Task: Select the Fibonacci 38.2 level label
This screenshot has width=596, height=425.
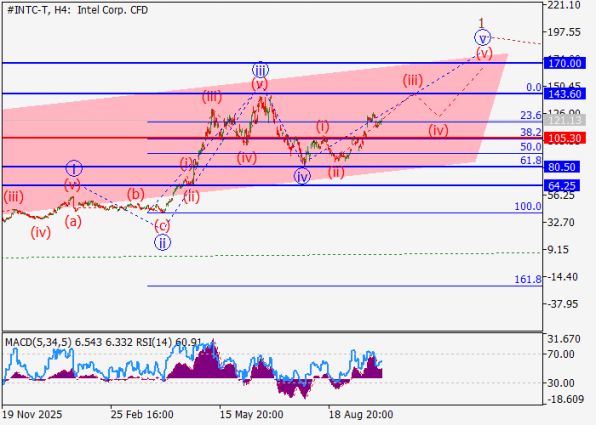Action: point(531,132)
